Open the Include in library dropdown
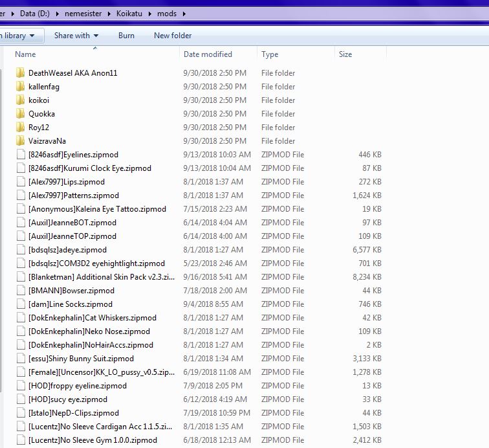This screenshot has width=489, height=448. coord(21,36)
